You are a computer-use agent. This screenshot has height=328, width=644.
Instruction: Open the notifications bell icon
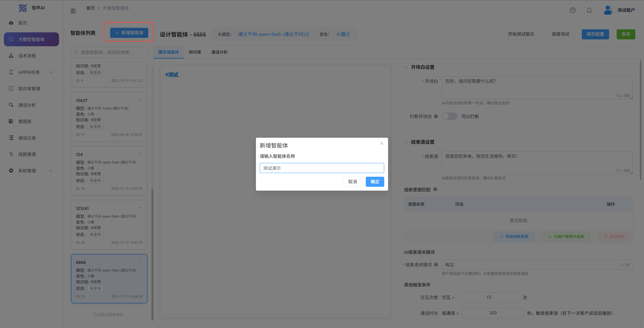(589, 10)
